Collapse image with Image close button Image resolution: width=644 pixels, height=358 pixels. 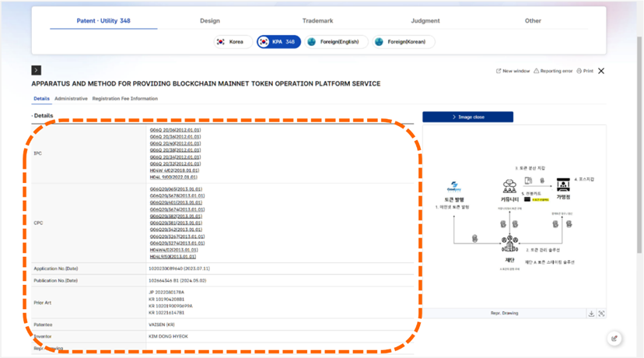point(467,117)
